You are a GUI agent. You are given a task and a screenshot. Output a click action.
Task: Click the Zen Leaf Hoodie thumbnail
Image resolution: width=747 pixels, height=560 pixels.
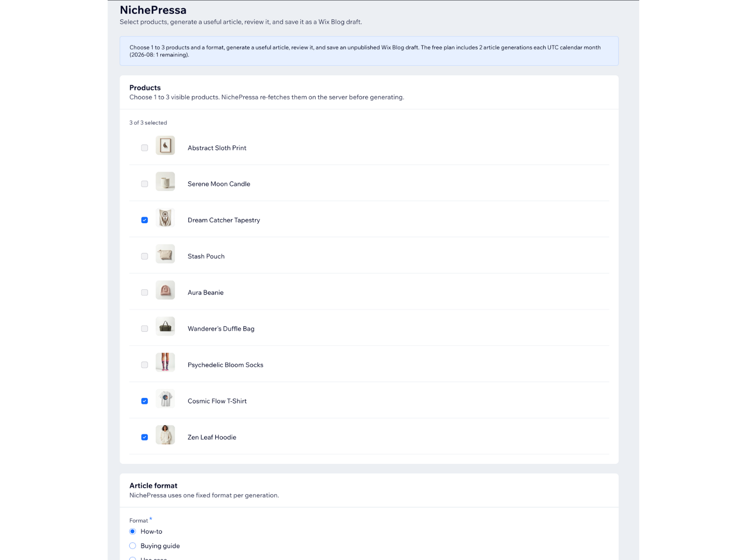(x=165, y=435)
